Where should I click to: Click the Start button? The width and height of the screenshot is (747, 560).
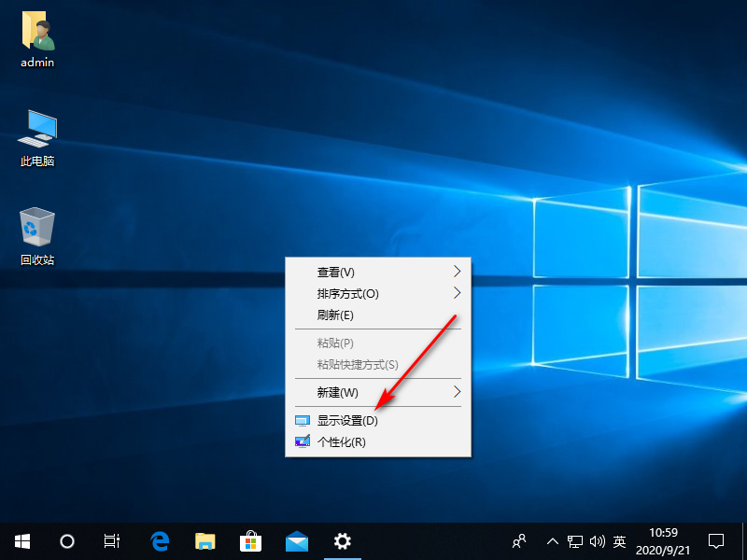[21, 541]
